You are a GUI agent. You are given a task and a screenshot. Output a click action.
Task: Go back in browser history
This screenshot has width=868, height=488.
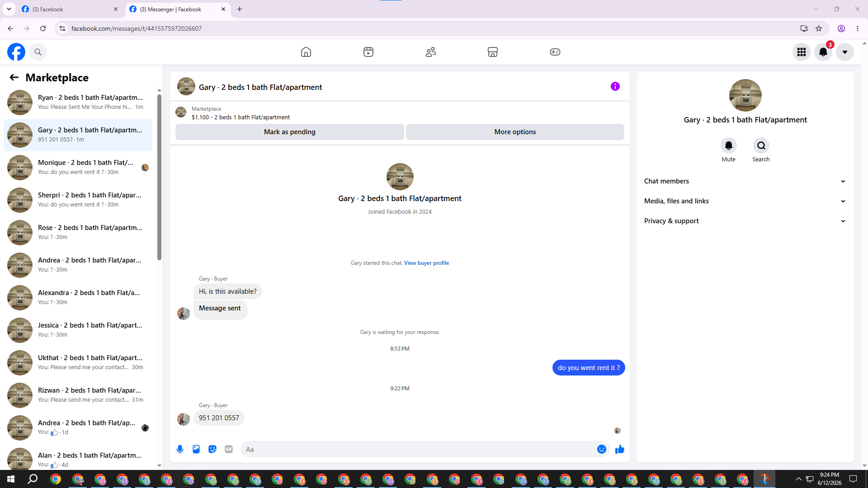(x=10, y=28)
